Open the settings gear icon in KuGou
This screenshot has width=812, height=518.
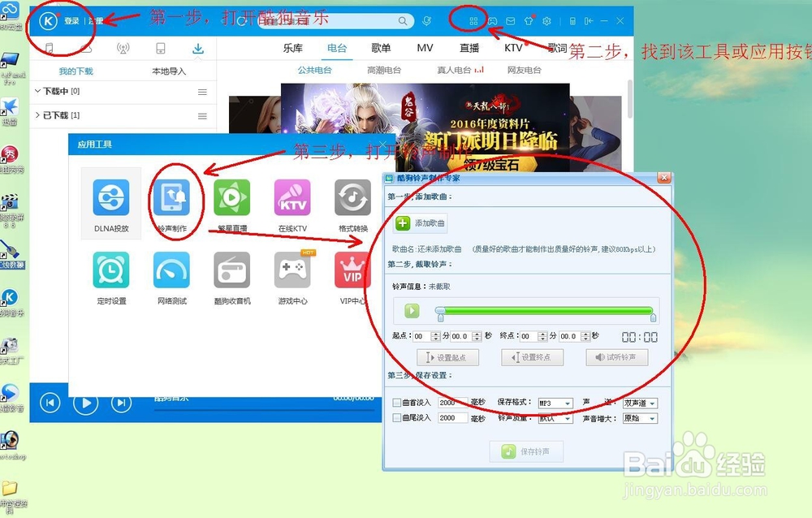pos(546,21)
